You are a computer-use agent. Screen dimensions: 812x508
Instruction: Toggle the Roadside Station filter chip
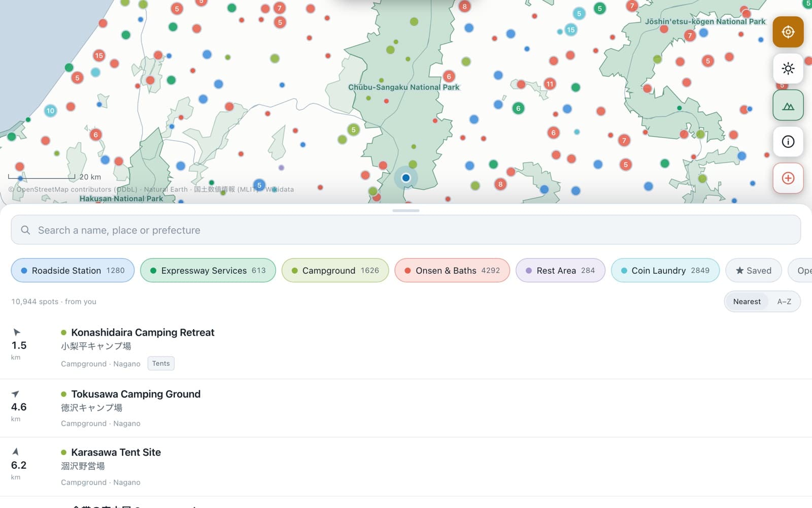coord(73,270)
